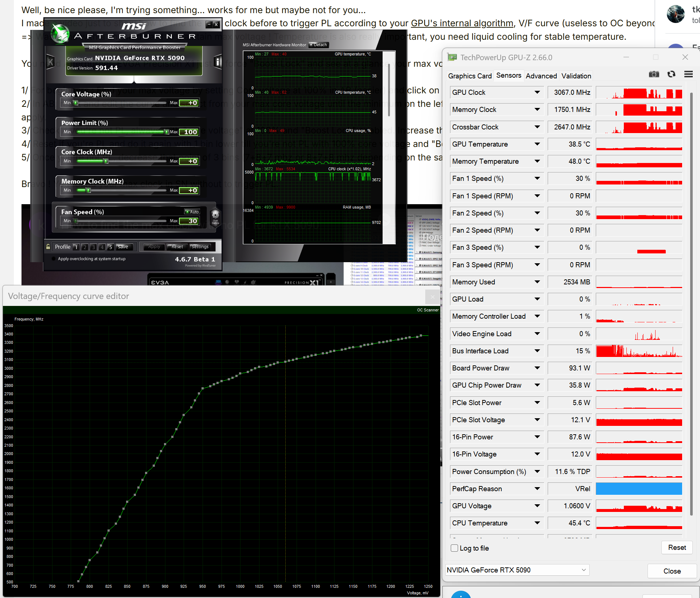Viewport: 700px width, 598px height.
Task: Click the Afterburner info 'i' button
Action: coord(218,62)
